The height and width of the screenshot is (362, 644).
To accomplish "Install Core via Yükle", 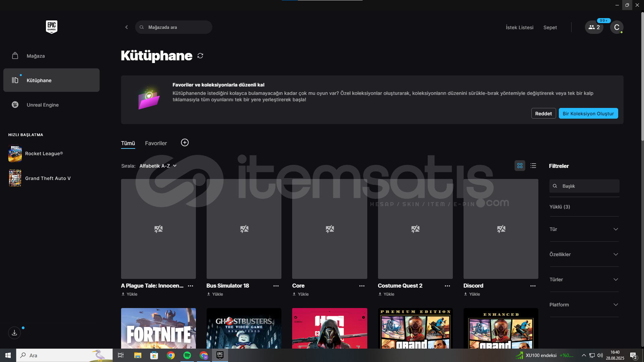I will coord(301,294).
